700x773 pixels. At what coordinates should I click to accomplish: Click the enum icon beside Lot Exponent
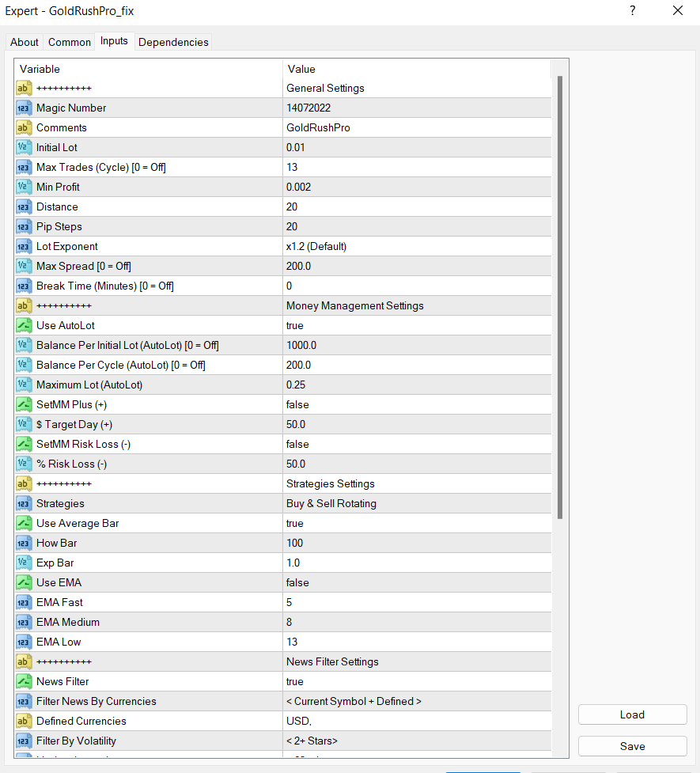[24, 247]
